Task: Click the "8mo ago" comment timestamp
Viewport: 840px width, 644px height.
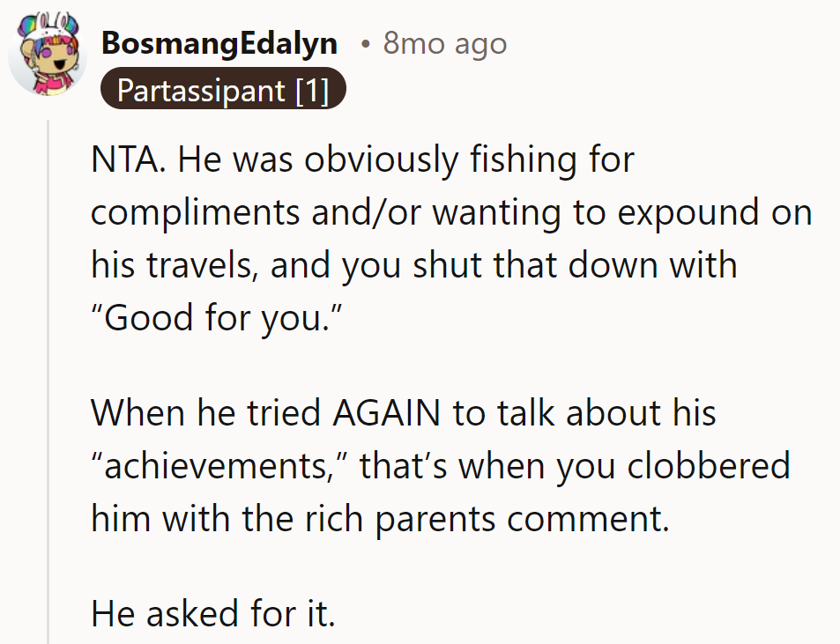Action: (445, 43)
